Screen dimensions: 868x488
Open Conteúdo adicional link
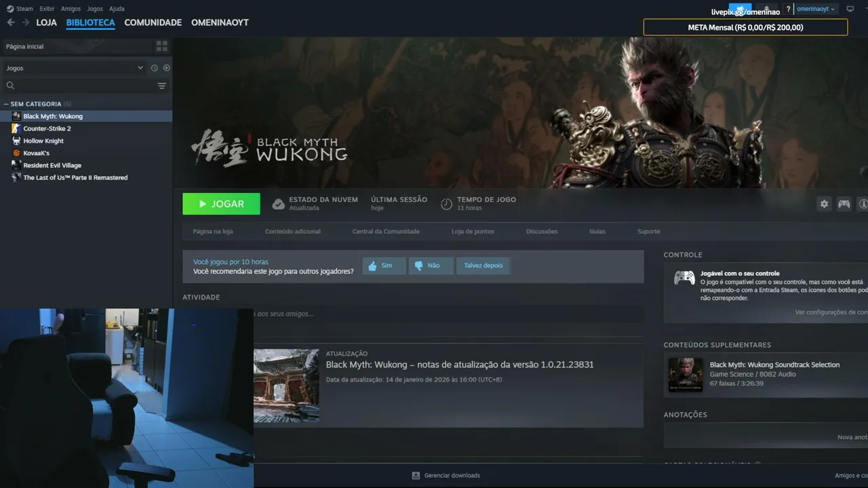click(293, 232)
